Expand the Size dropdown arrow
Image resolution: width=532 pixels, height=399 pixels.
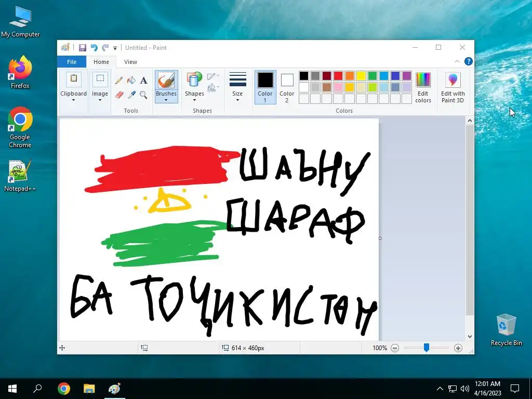click(x=237, y=100)
